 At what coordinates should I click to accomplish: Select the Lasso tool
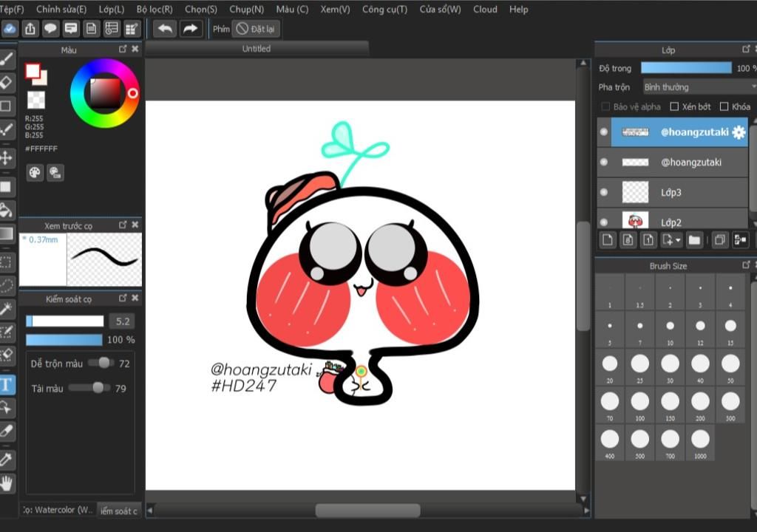coord(7,285)
